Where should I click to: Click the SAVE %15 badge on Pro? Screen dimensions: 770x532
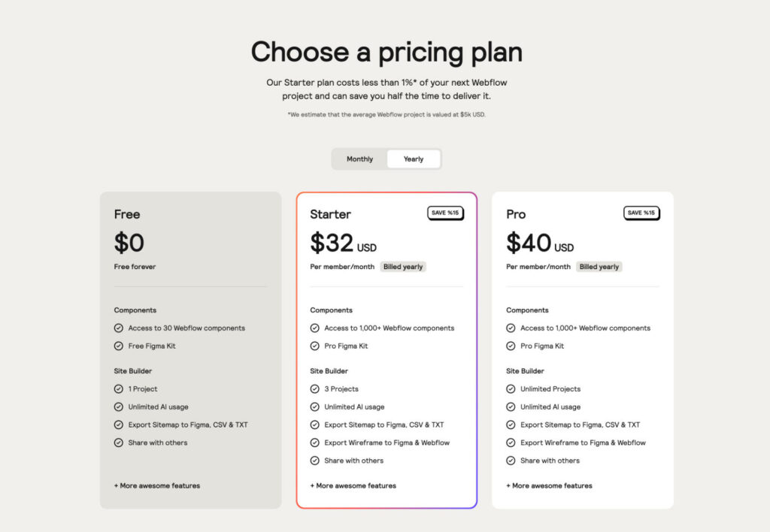pos(641,213)
